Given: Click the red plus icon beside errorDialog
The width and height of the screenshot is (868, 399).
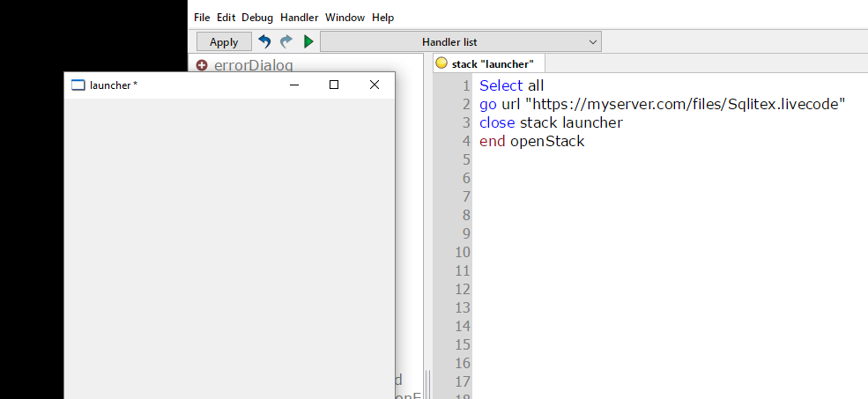Looking at the screenshot, I should [202, 64].
